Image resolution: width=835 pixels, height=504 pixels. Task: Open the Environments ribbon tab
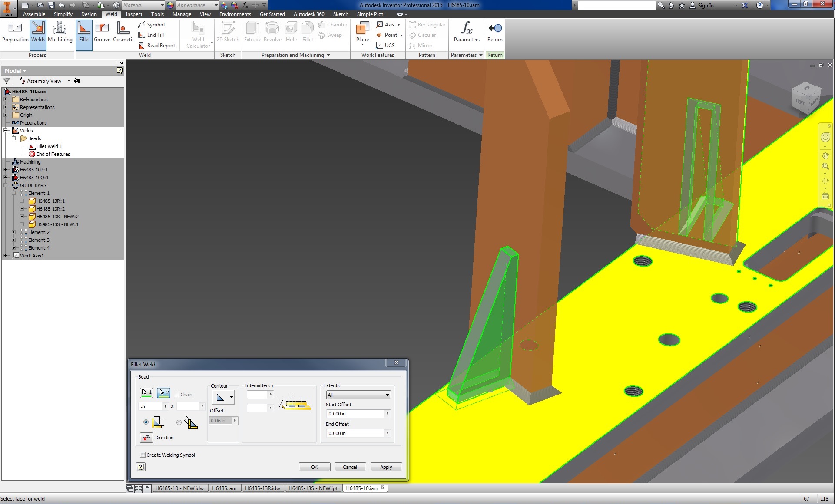click(x=235, y=14)
